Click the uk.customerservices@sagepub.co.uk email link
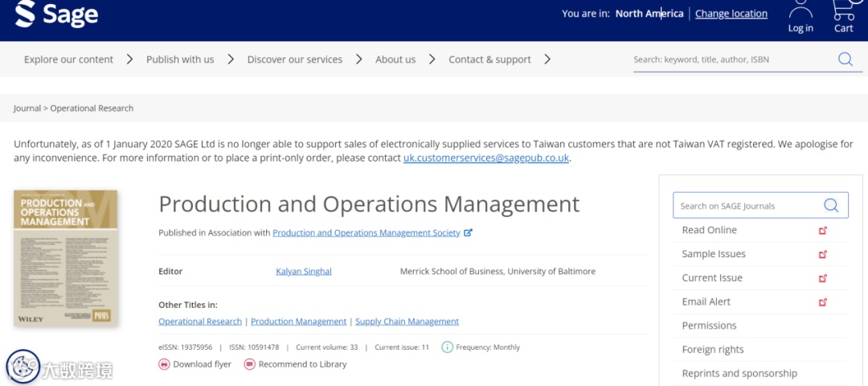The width and height of the screenshot is (868, 386). point(486,158)
